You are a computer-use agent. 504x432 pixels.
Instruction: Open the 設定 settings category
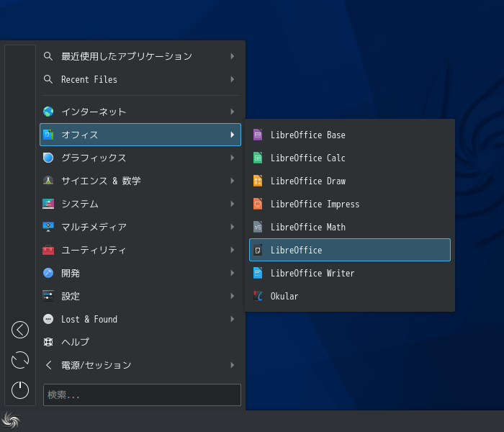[x=140, y=296]
